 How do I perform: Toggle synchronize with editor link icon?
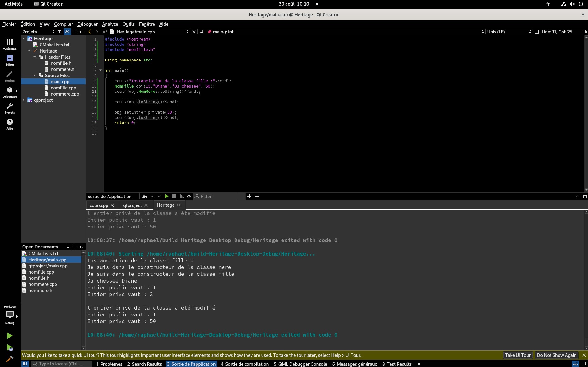pyautogui.click(x=67, y=32)
